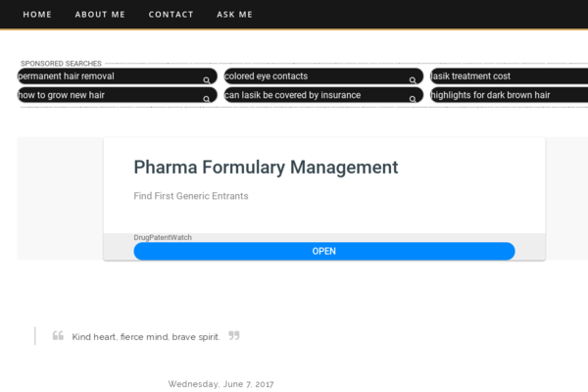Select Ask Me in navigation bar
The height and width of the screenshot is (392, 588).
234,15
